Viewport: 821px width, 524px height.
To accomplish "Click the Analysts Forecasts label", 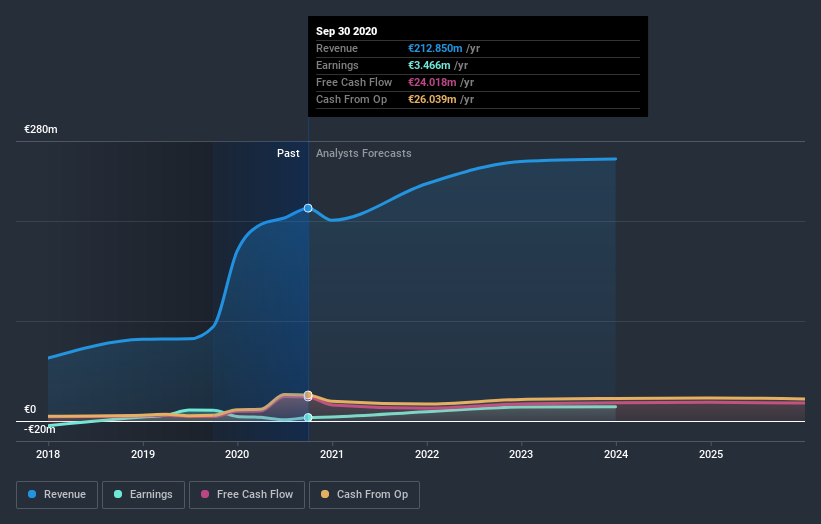I will tap(364, 153).
